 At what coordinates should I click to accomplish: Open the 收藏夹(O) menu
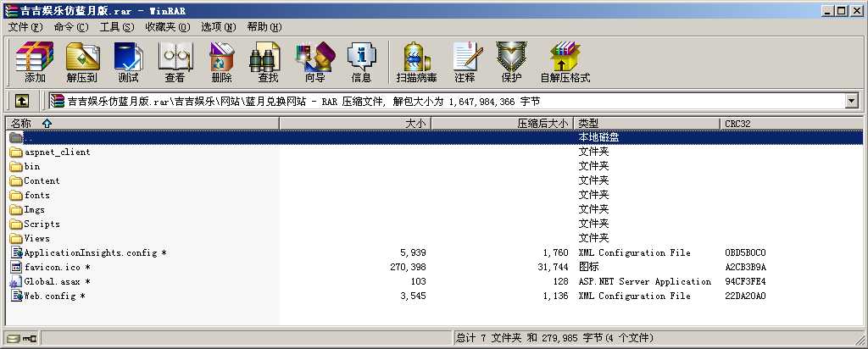click(x=168, y=27)
